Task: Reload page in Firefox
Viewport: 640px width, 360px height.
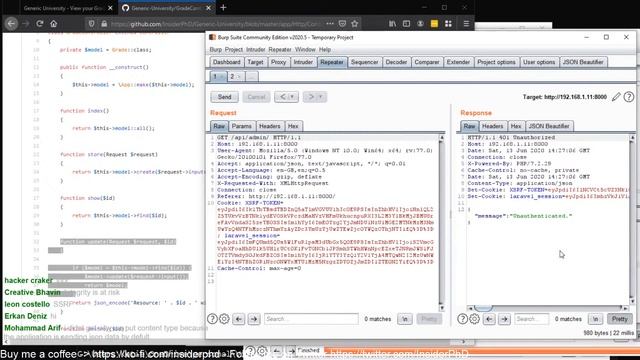Action: (x=40, y=24)
